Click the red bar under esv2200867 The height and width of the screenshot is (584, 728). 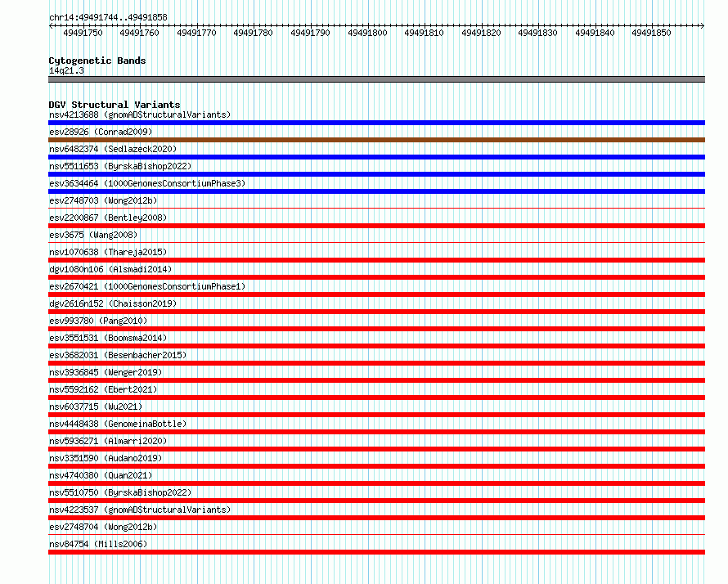(376, 226)
